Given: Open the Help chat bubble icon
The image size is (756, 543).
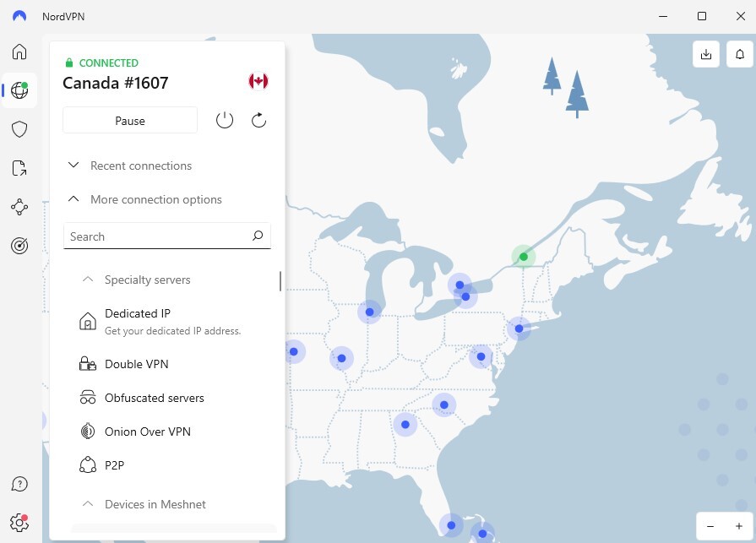Looking at the screenshot, I should tap(19, 484).
